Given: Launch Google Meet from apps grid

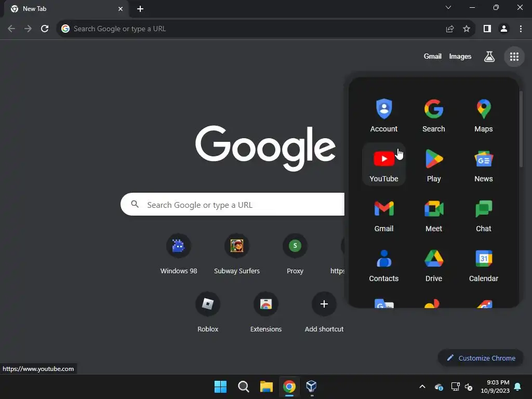Looking at the screenshot, I should coord(434,215).
